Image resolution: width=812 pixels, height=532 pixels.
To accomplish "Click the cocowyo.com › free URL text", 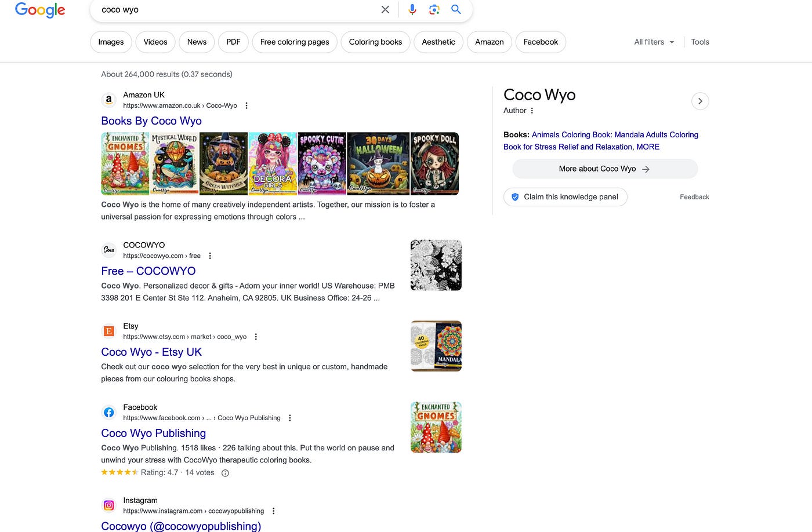I will tap(162, 256).
